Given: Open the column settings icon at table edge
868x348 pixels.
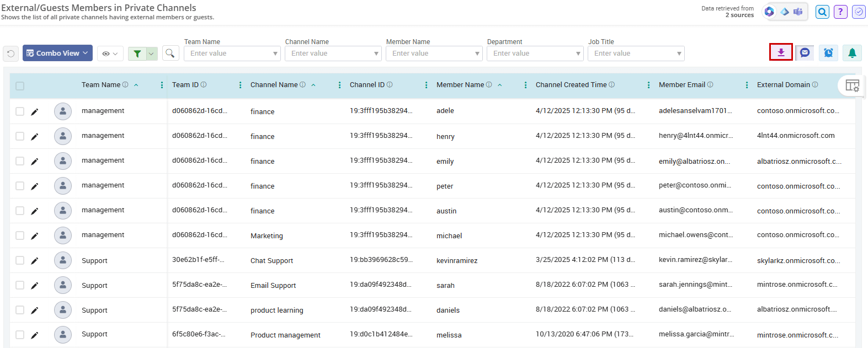Looking at the screenshot, I should pyautogui.click(x=852, y=86).
